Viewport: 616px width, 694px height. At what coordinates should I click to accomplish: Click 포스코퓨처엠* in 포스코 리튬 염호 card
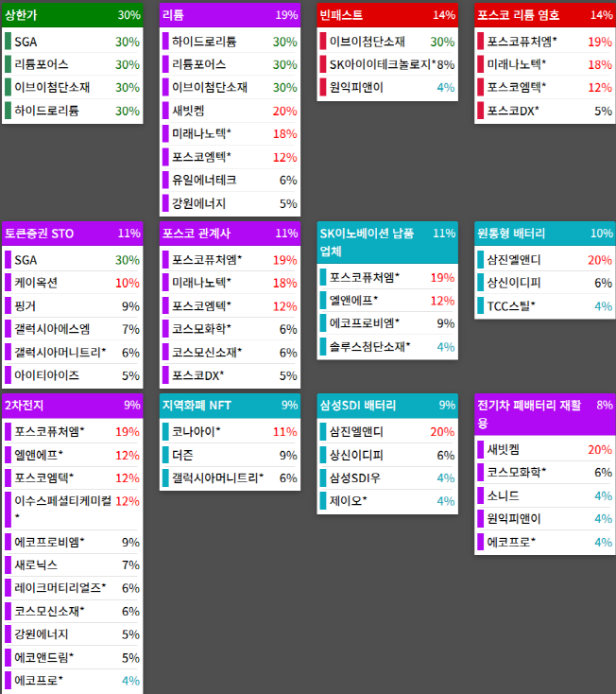click(545, 42)
